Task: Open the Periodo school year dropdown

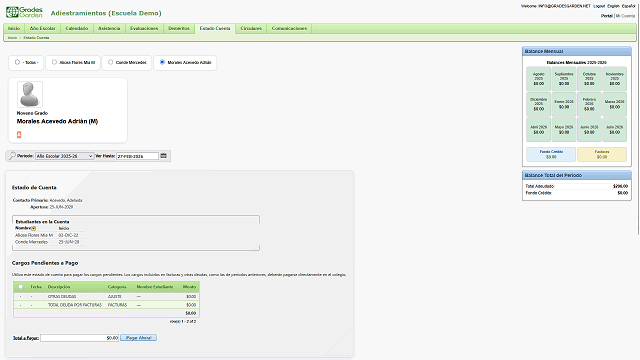Action: coord(64,156)
